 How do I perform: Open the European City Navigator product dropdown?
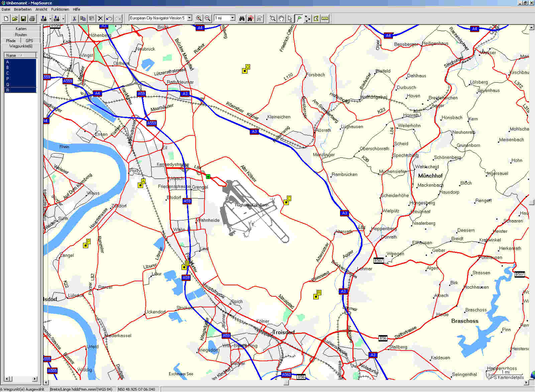pos(190,18)
